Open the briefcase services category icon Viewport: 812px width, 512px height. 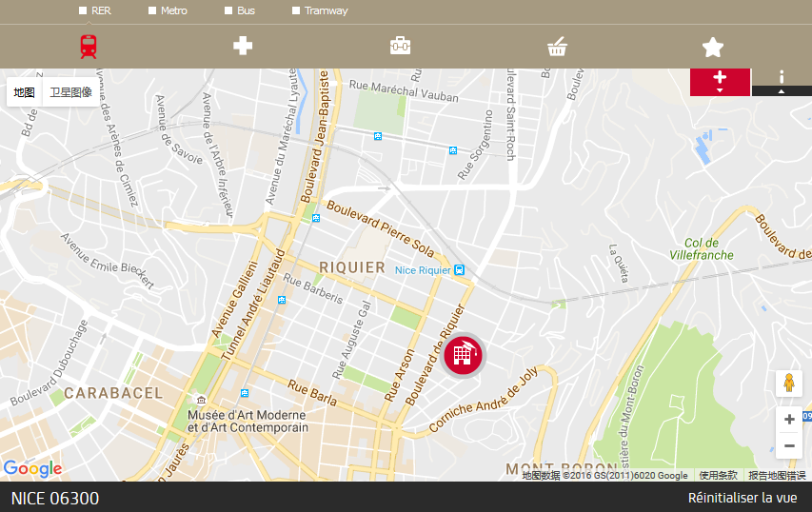coord(401,46)
